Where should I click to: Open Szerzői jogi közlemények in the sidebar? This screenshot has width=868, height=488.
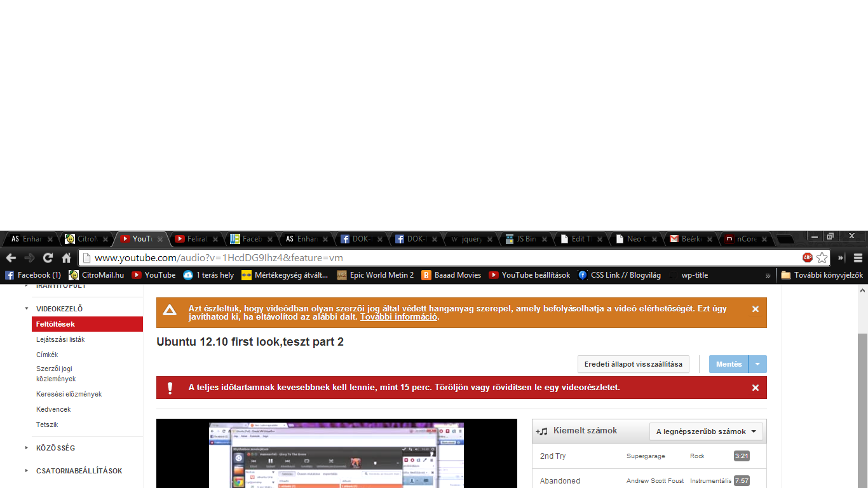56,374
